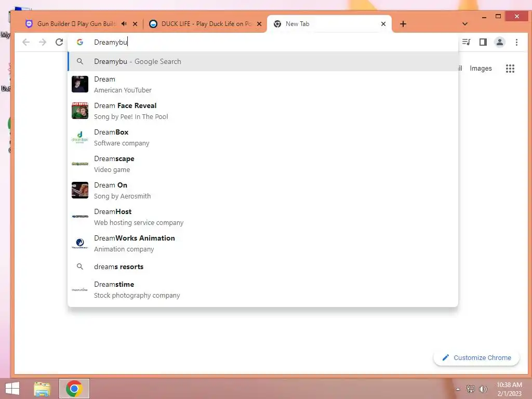Viewport: 532px width, 399px height.
Task: Toggle the side panel icon
Action: click(x=483, y=42)
